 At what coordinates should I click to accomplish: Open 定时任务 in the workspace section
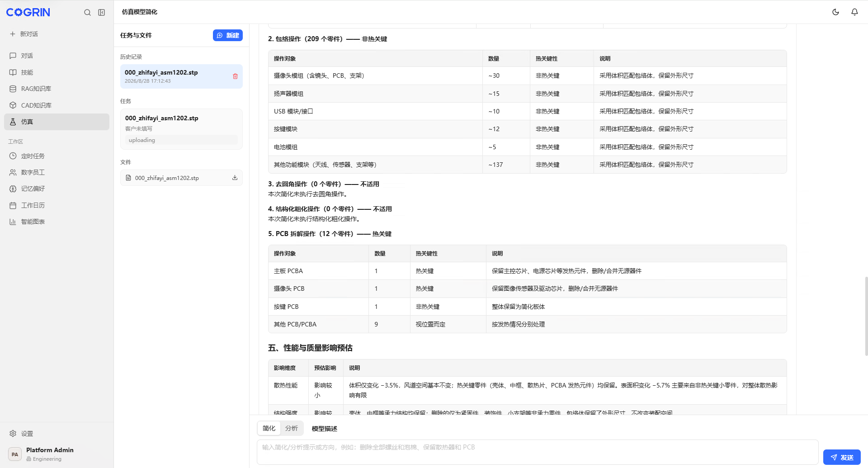coord(57,156)
